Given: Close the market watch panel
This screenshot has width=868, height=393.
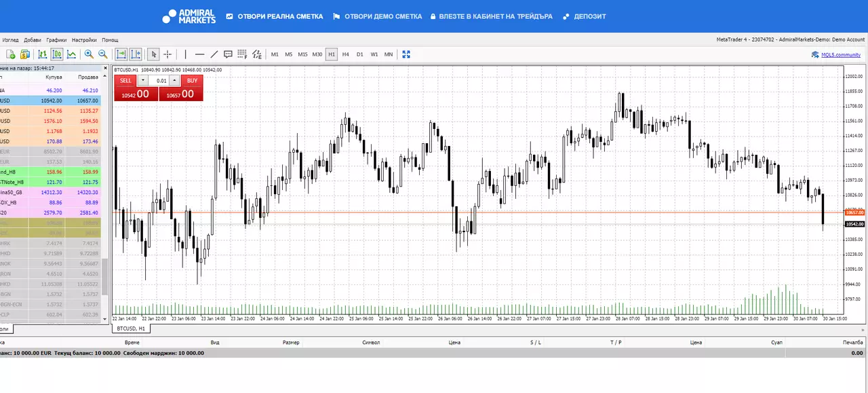Looking at the screenshot, I should point(105,68).
